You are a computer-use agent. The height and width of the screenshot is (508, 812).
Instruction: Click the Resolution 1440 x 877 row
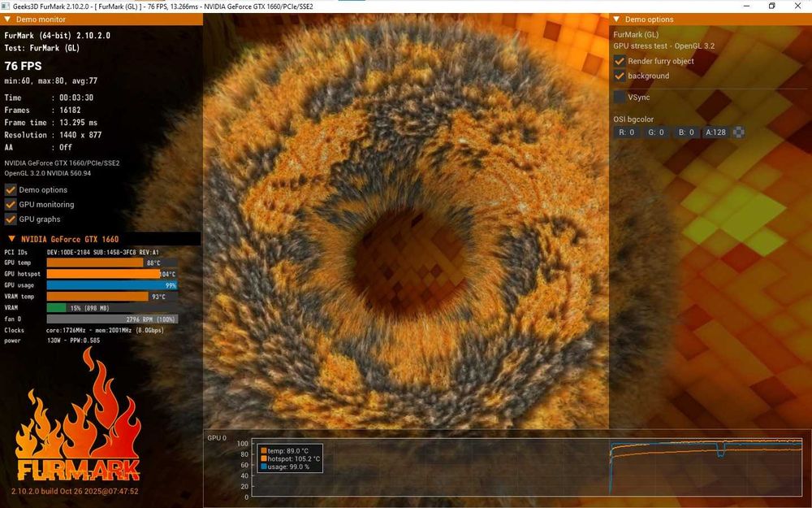[53, 135]
